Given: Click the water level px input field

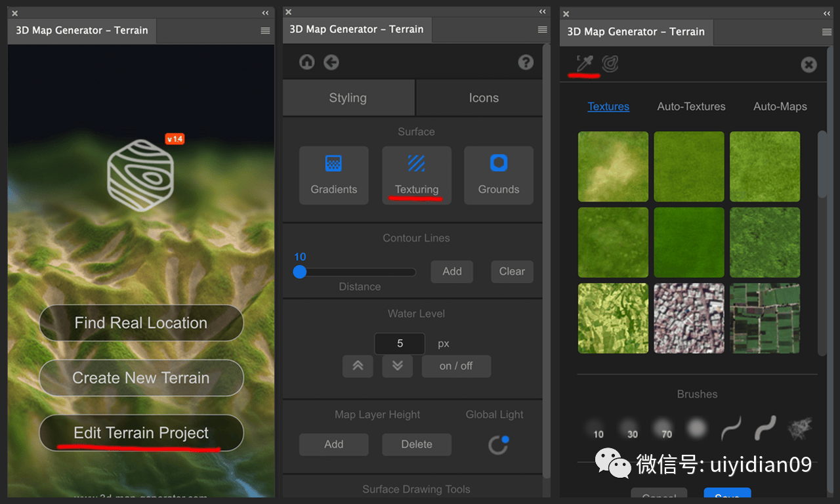Looking at the screenshot, I should click(x=400, y=343).
